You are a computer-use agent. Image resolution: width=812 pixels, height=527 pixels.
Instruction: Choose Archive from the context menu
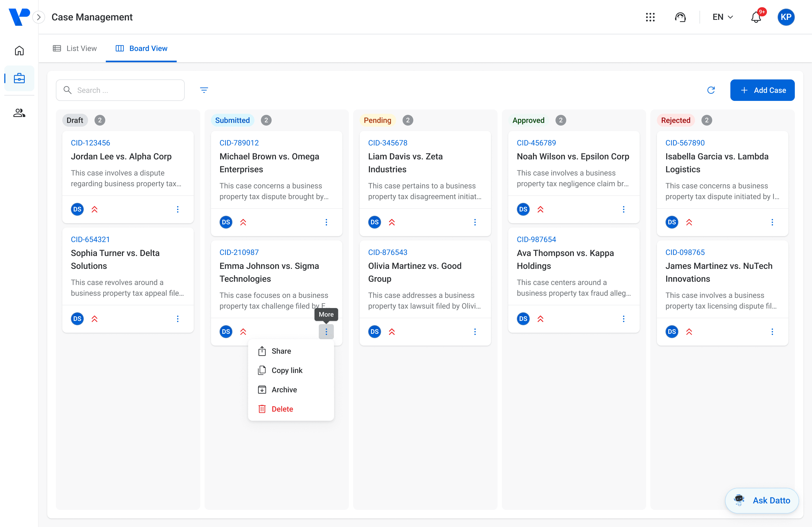pos(284,390)
